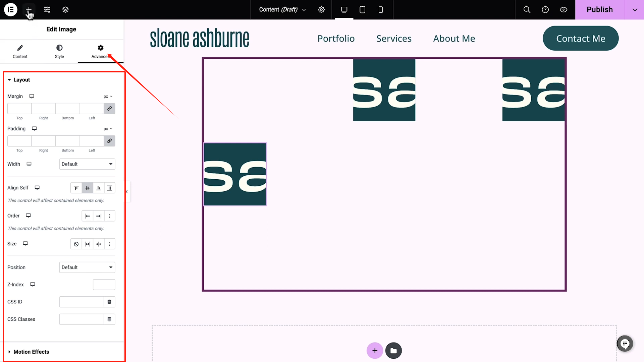Open the Position dropdown
Screen dimensions: 644x362
click(87, 267)
